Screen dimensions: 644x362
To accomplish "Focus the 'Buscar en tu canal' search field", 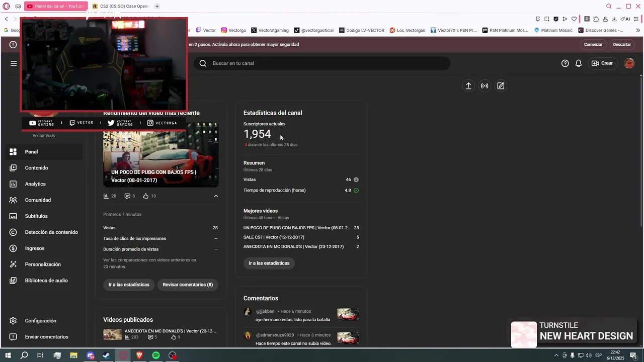I will [322, 63].
